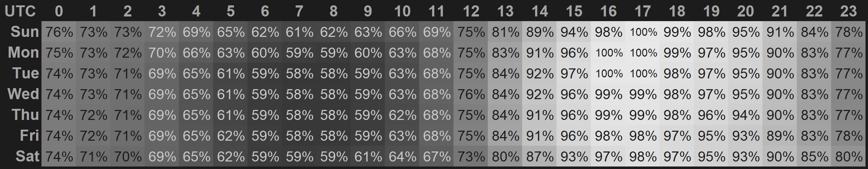Viewport: 868px width, 169px height.
Task: Select Sunday's 81% cell at hour 13
Action: 505,32
